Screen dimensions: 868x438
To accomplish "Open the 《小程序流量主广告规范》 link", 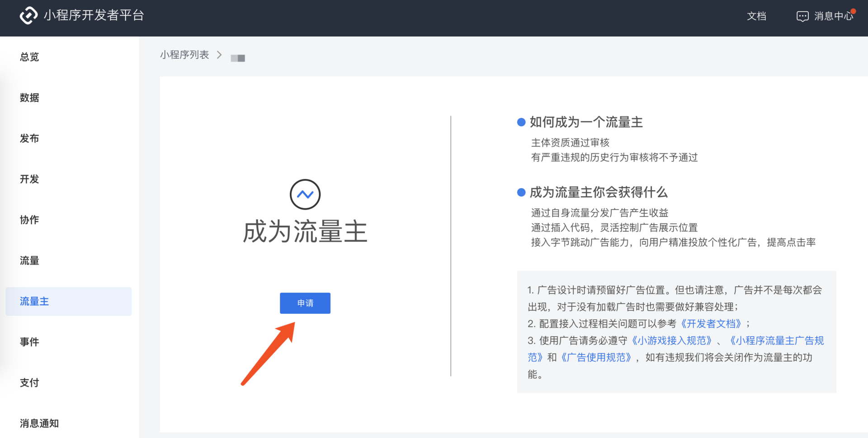I will [778, 340].
